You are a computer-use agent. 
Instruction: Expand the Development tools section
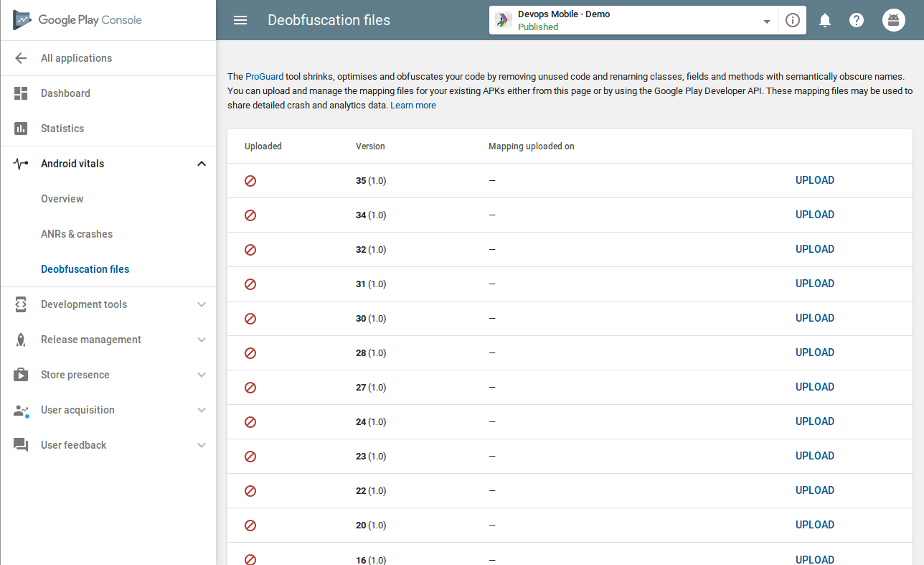(202, 304)
